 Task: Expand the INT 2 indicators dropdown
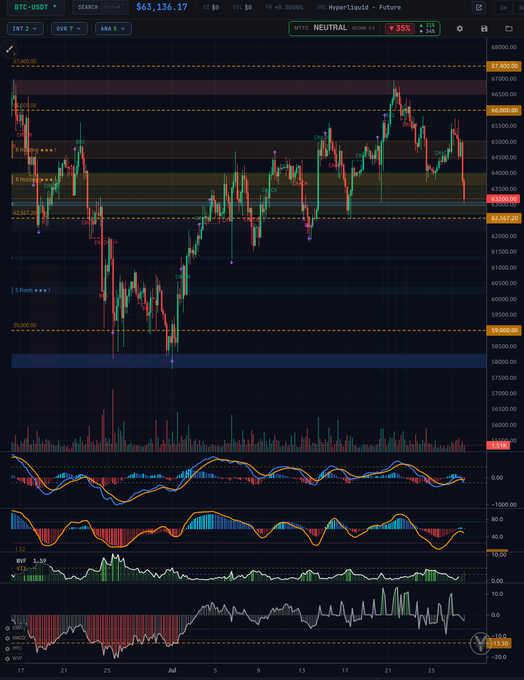coord(25,29)
